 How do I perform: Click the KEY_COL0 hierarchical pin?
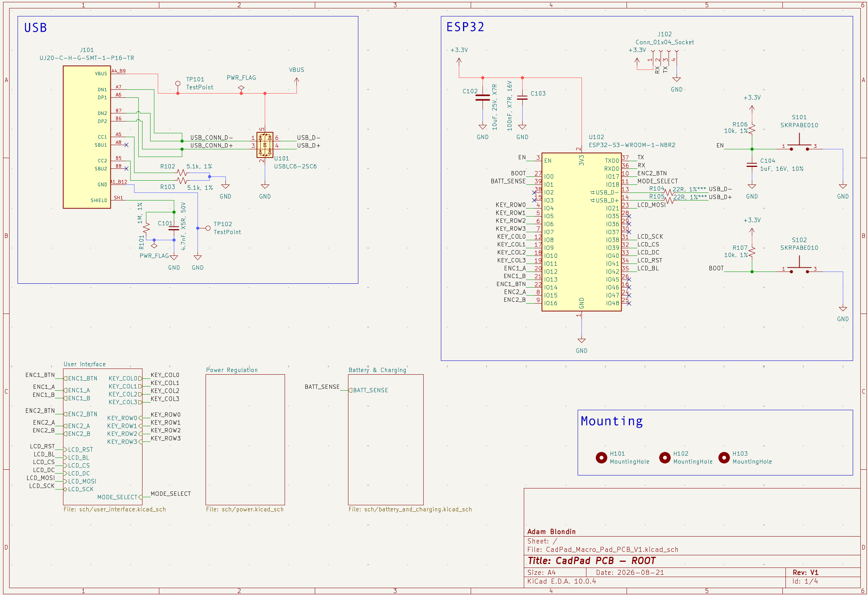pyautogui.click(x=125, y=378)
